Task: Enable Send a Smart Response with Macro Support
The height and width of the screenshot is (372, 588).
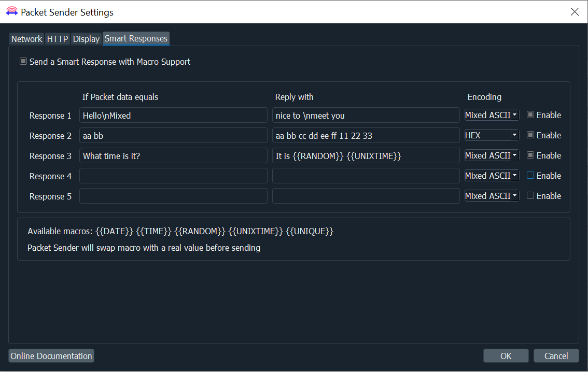Action: [23, 61]
